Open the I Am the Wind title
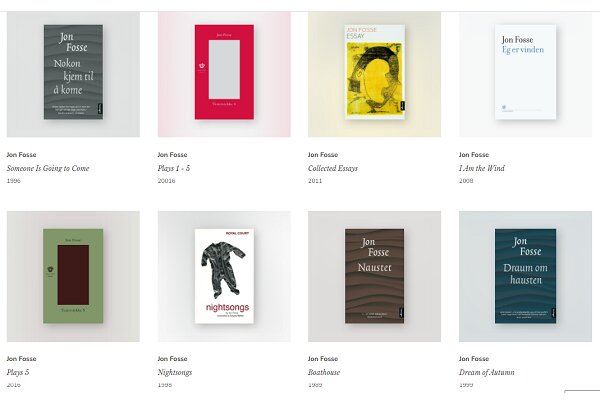This screenshot has height=400, width=600. tap(482, 168)
